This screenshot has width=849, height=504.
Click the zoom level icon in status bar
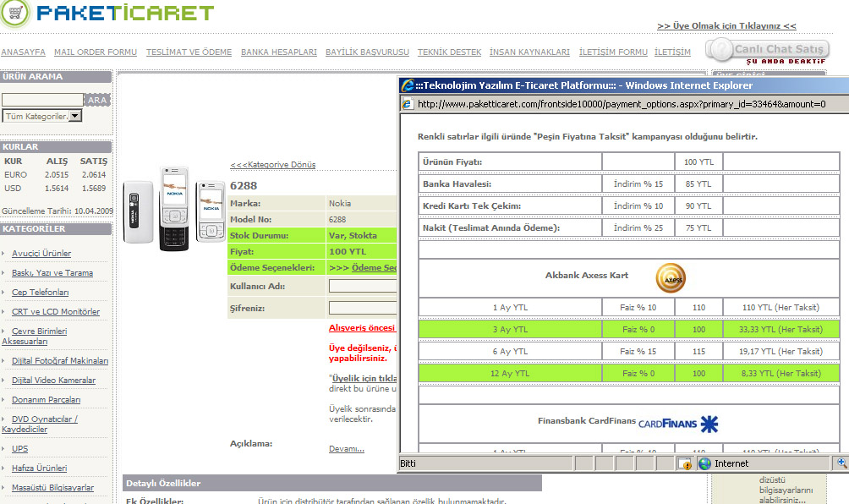tap(841, 463)
